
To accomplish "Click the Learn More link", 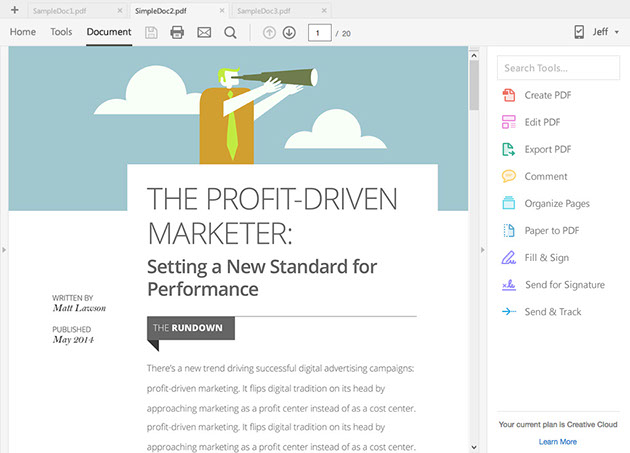I will pyautogui.click(x=557, y=441).
